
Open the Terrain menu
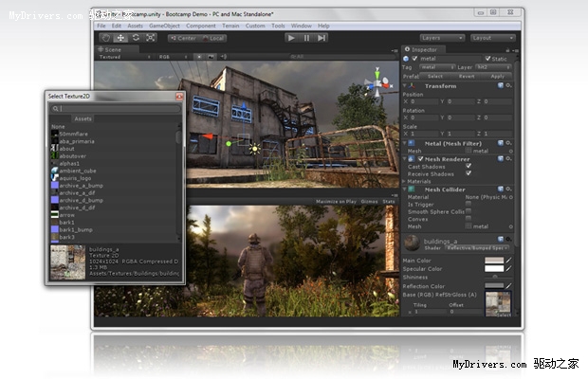230,26
